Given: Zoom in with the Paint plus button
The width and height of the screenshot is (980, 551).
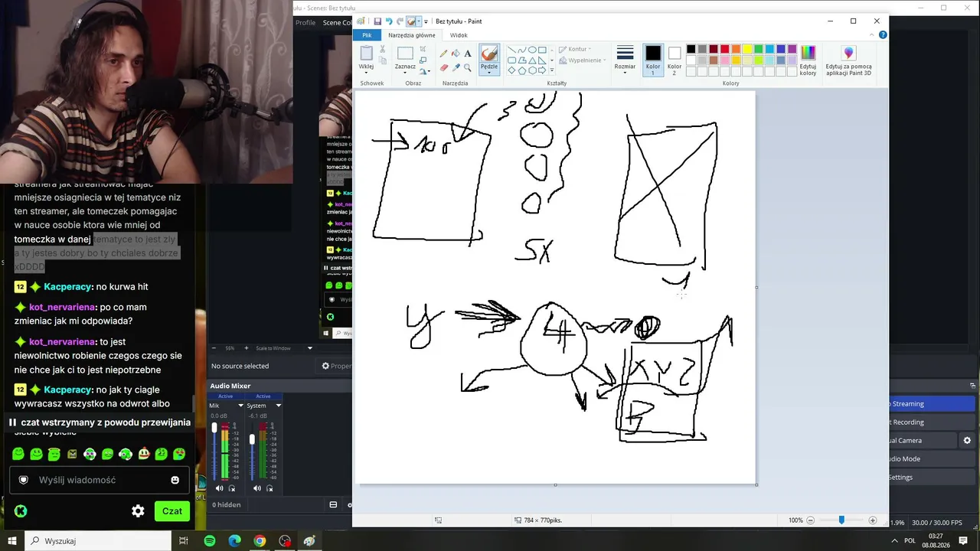Looking at the screenshot, I should pos(872,520).
